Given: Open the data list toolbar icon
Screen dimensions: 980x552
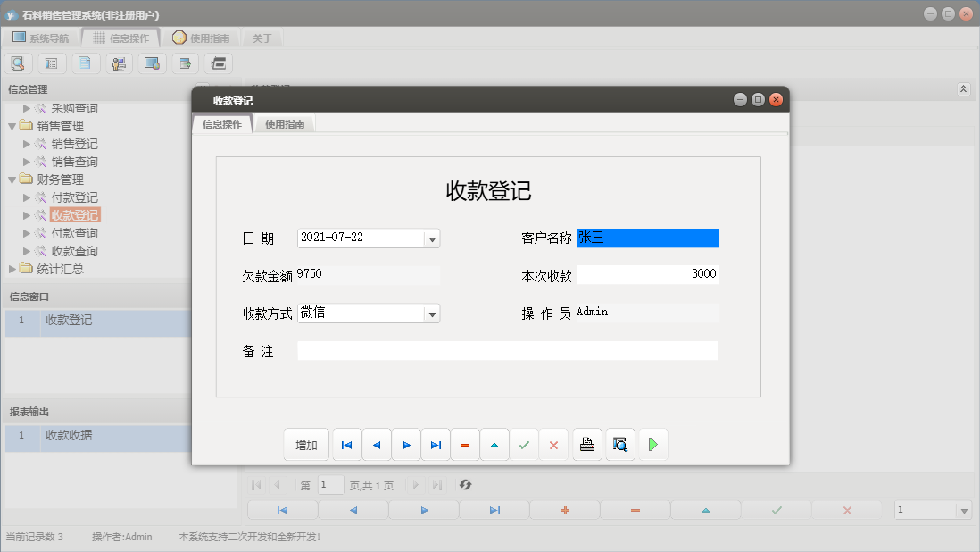Looking at the screenshot, I should 51,63.
